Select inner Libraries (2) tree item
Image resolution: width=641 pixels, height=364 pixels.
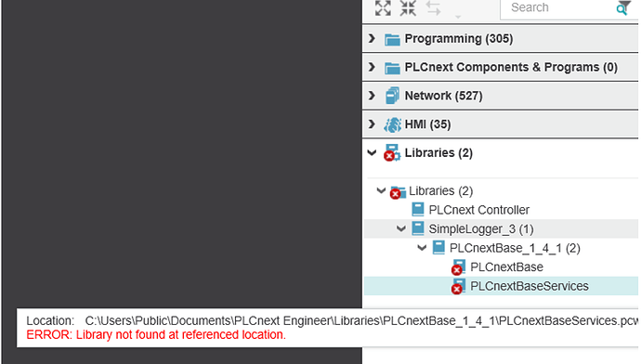(x=440, y=190)
